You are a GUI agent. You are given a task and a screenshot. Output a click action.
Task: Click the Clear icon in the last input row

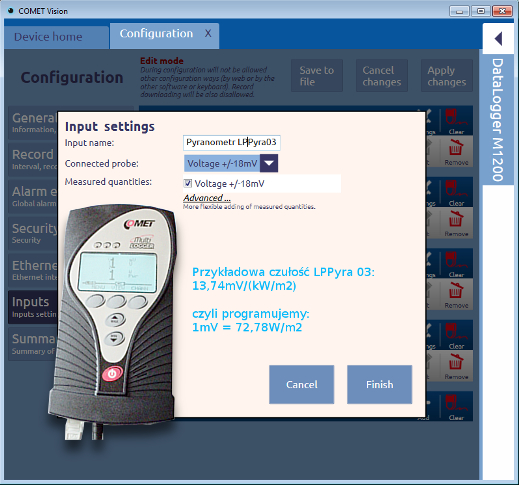tap(456, 407)
